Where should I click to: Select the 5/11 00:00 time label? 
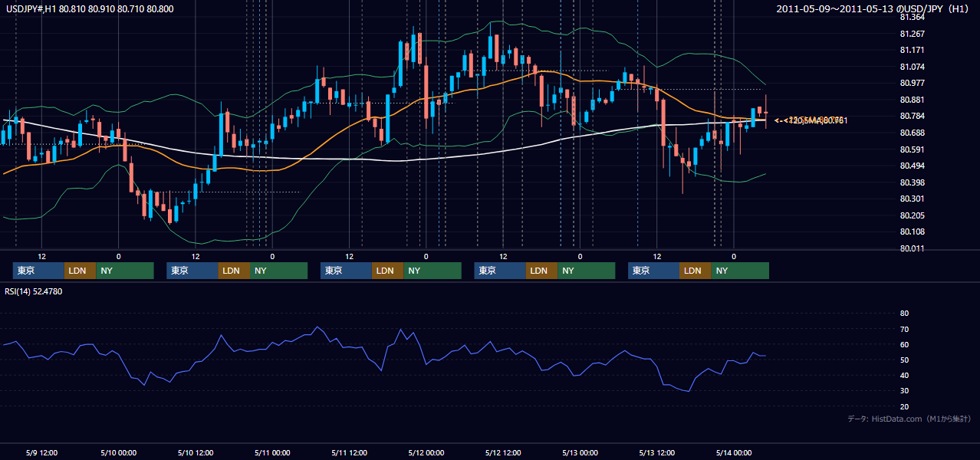coord(271,452)
